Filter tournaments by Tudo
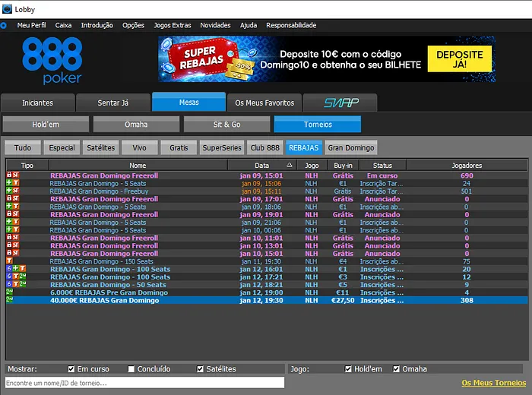The width and height of the screenshot is (532, 395). point(23,148)
